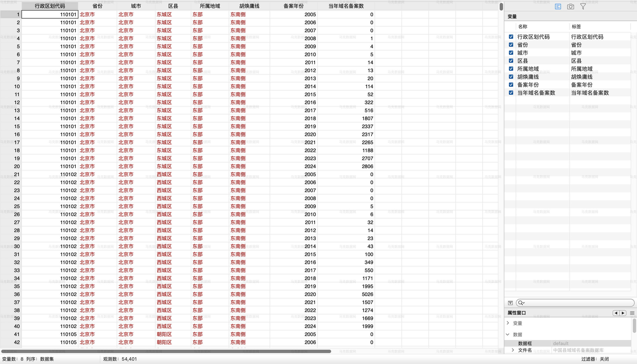
Task: Uncheck the 胡焕庸线 variable checkbox
Action: click(x=511, y=77)
